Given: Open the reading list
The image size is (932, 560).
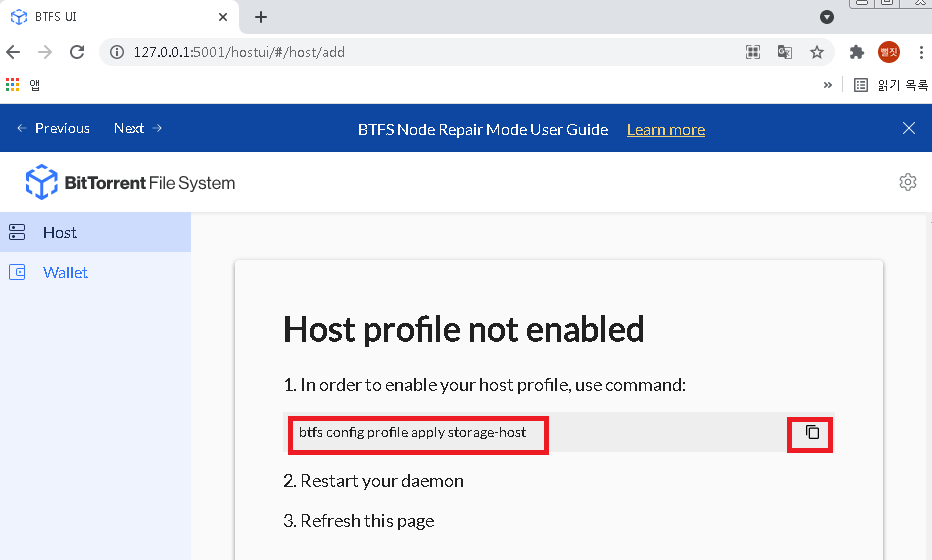Looking at the screenshot, I should coord(890,85).
